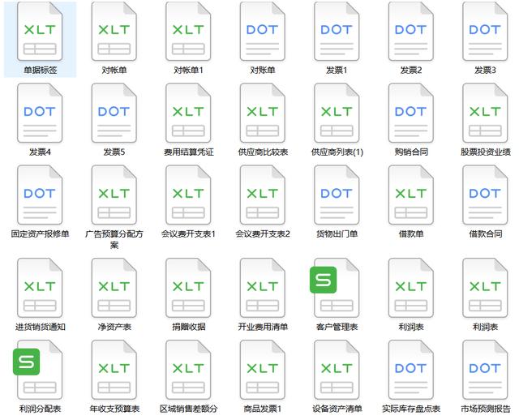Viewport: 519px width, 420px height.
Task: Click the name label 市场预测报告
Action: [485, 409]
